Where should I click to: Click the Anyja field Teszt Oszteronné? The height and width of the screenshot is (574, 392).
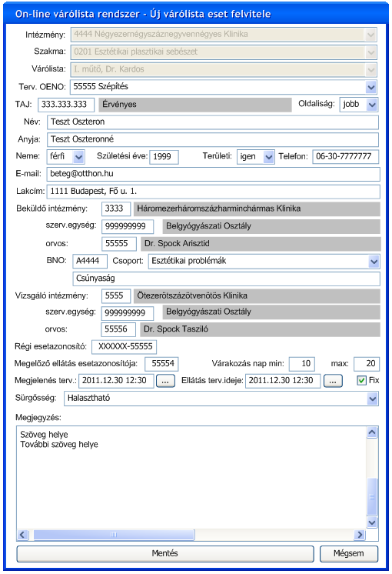tap(213, 139)
